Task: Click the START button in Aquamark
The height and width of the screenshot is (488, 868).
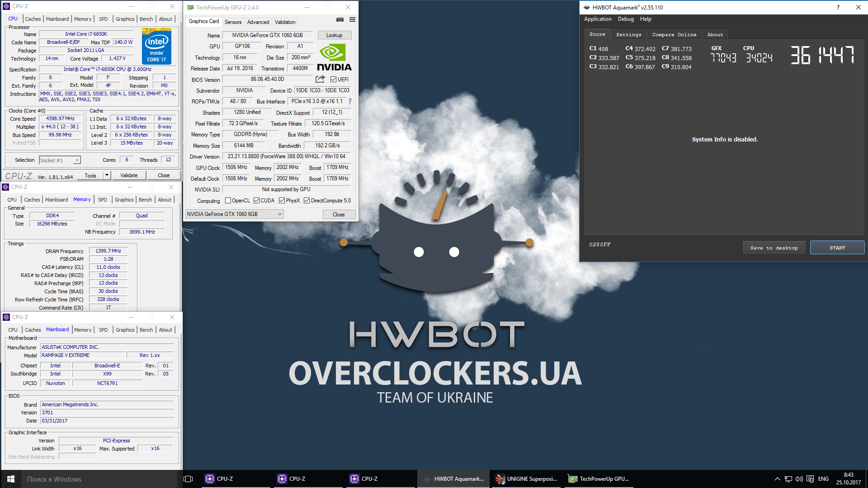Action: point(837,248)
